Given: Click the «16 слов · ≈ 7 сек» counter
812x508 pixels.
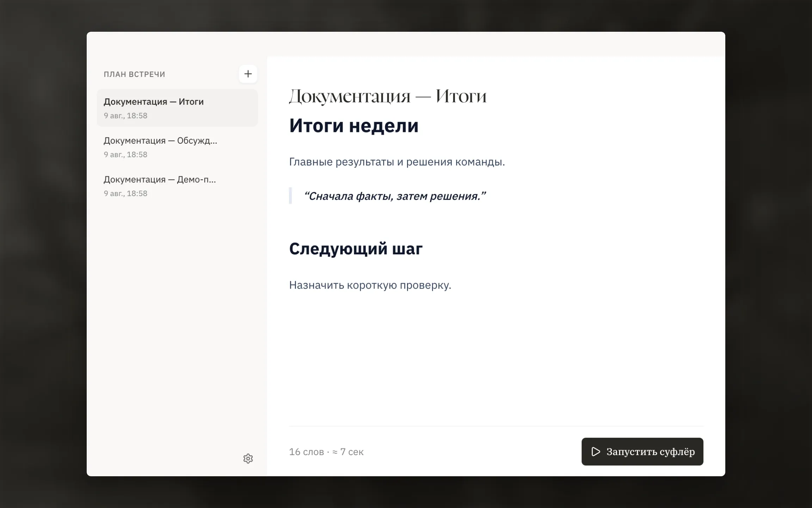Looking at the screenshot, I should [x=326, y=452].
